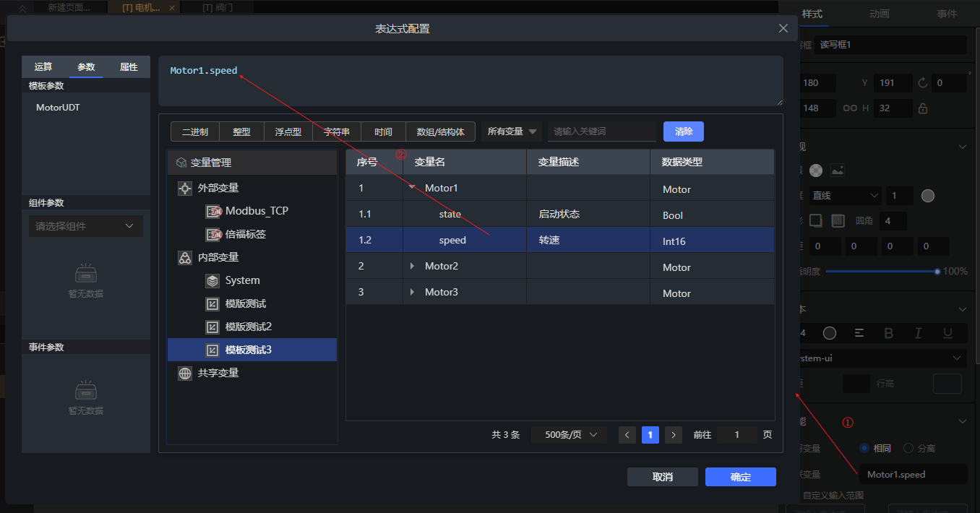Screen dimensions: 980x513
Task: Click the 模版测试2 variable group icon
Action: click(212, 327)
